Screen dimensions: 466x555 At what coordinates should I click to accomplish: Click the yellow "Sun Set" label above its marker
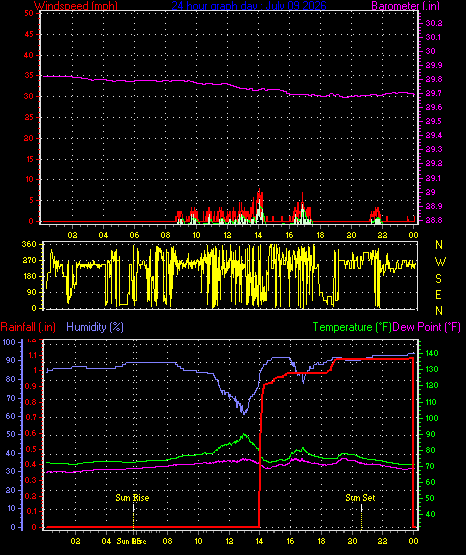(360, 498)
